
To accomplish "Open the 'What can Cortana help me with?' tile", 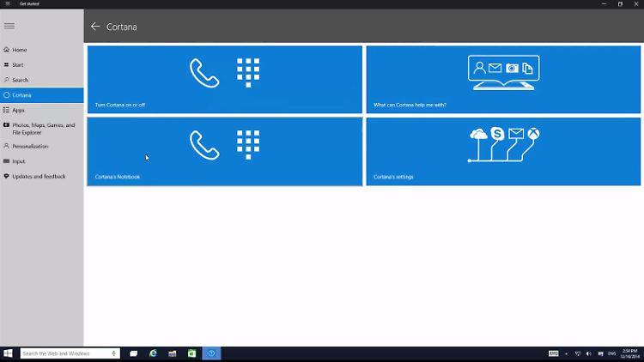I will (503, 79).
